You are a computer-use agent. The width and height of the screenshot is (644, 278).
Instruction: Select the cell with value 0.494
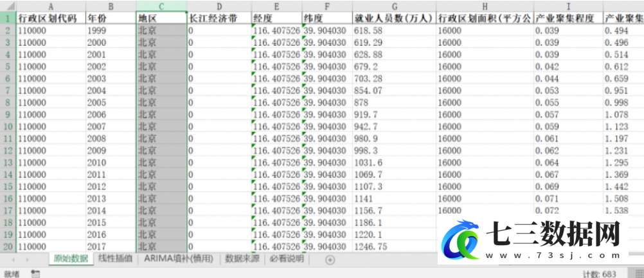tap(623, 30)
